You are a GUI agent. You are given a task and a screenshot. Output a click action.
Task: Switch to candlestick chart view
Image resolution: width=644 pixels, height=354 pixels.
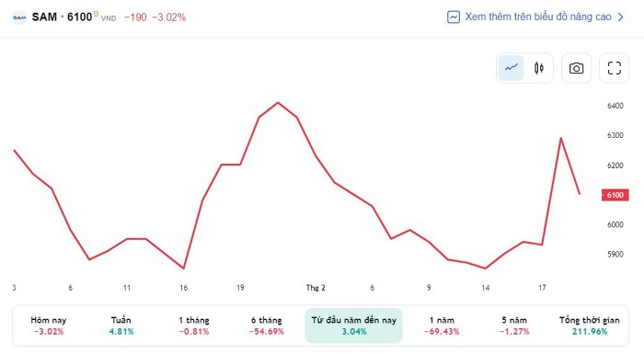coord(539,68)
